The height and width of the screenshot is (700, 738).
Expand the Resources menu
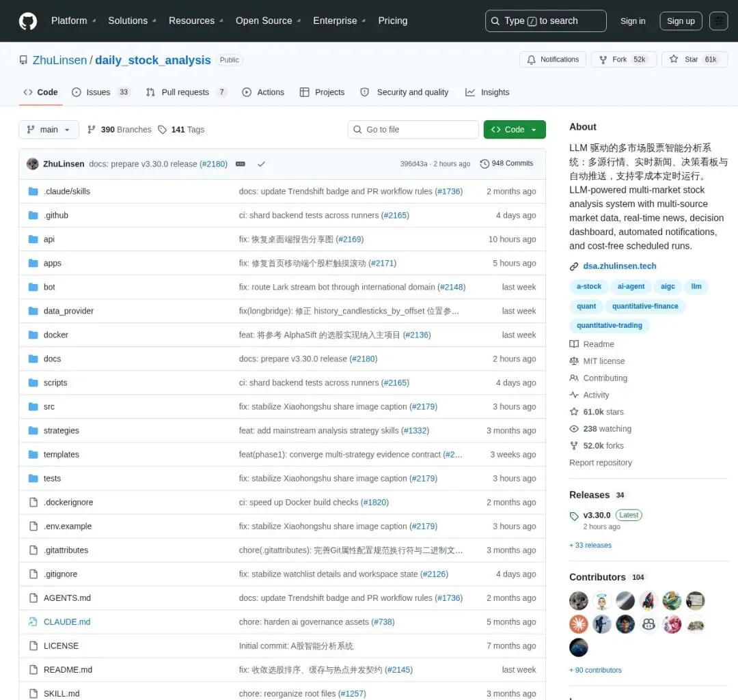tap(196, 21)
